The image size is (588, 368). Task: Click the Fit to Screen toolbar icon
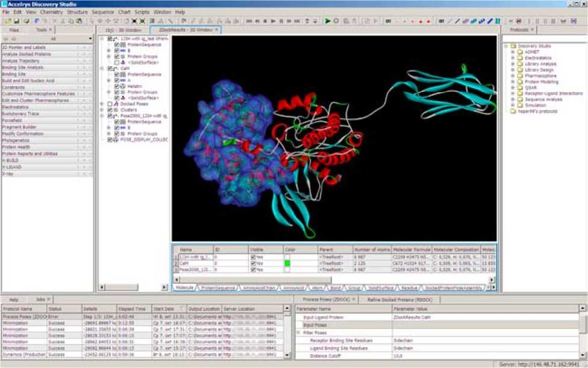[x=134, y=21]
